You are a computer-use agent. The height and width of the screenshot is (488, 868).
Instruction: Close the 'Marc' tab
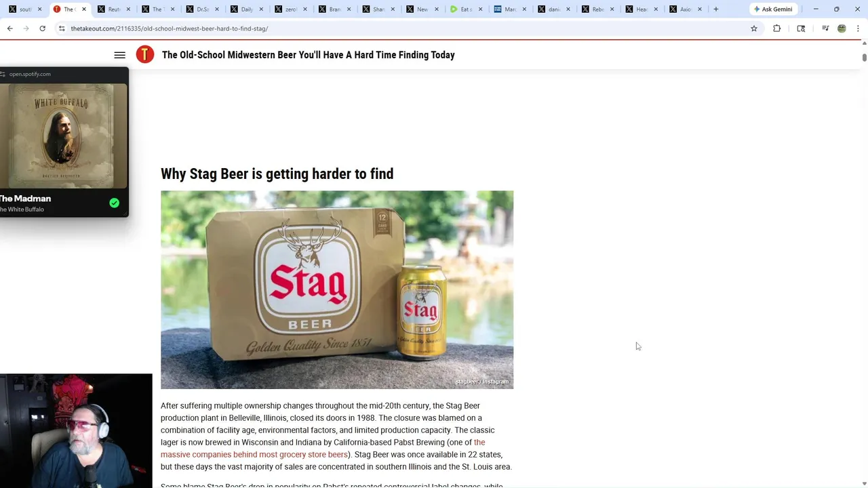click(524, 9)
